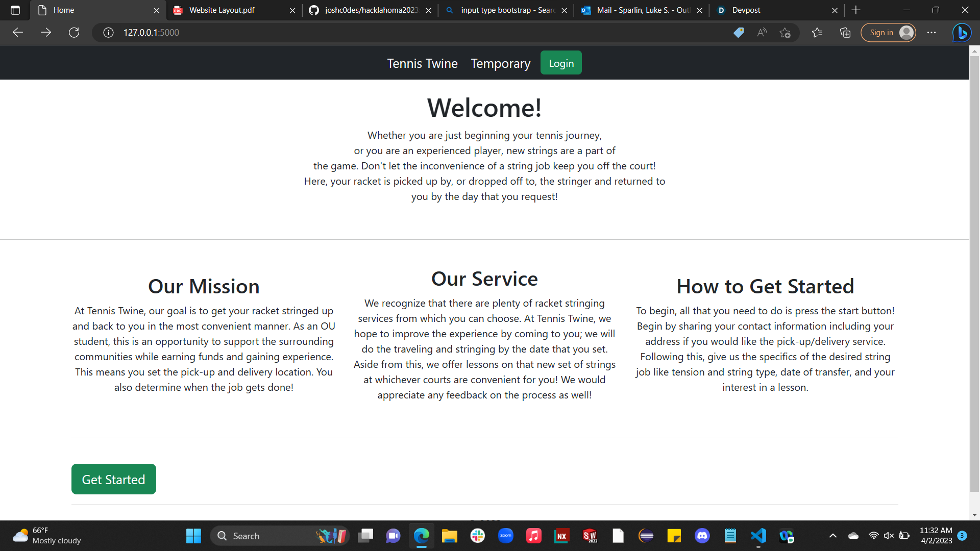Click the back navigation arrow
Viewport: 980px width, 551px height.
click(x=18, y=33)
